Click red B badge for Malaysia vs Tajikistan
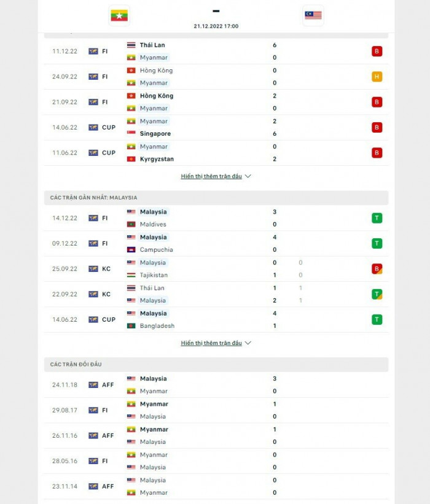The image size is (430, 504). pos(377,269)
